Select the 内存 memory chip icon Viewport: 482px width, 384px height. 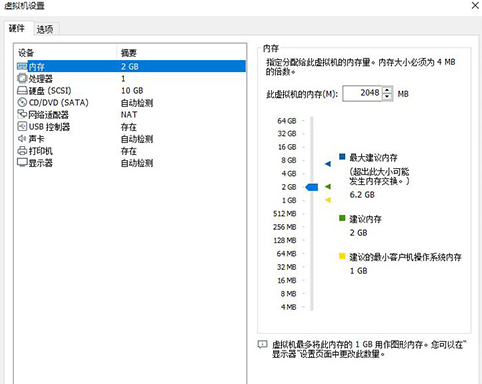pos(22,66)
